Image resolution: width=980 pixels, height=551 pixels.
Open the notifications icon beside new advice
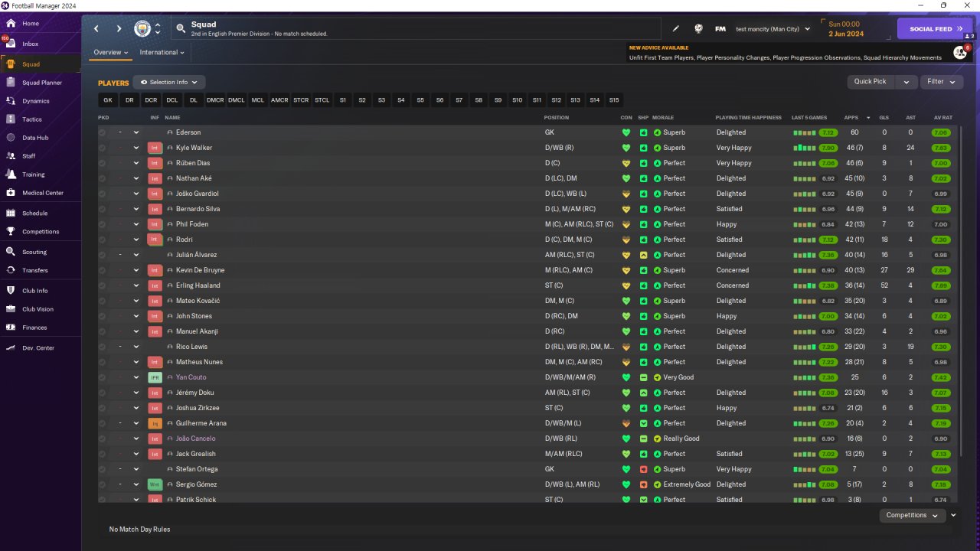[960, 52]
